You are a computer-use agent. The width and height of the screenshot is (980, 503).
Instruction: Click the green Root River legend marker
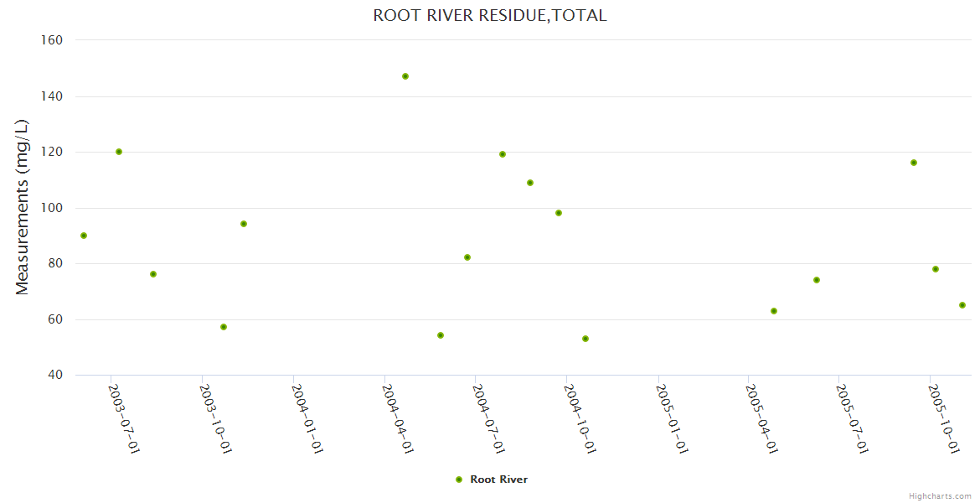[x=459, y=480]
